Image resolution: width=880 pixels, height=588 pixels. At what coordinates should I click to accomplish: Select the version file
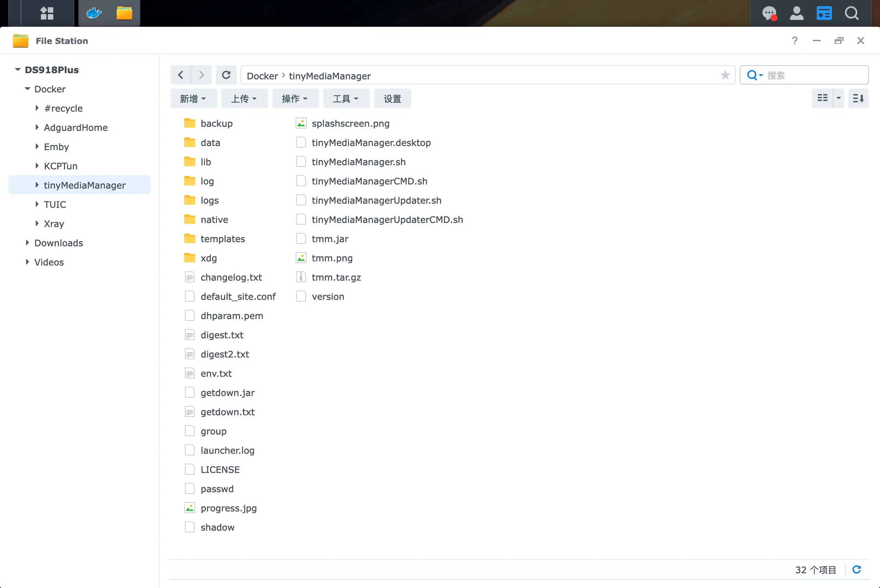coord(328,297)
